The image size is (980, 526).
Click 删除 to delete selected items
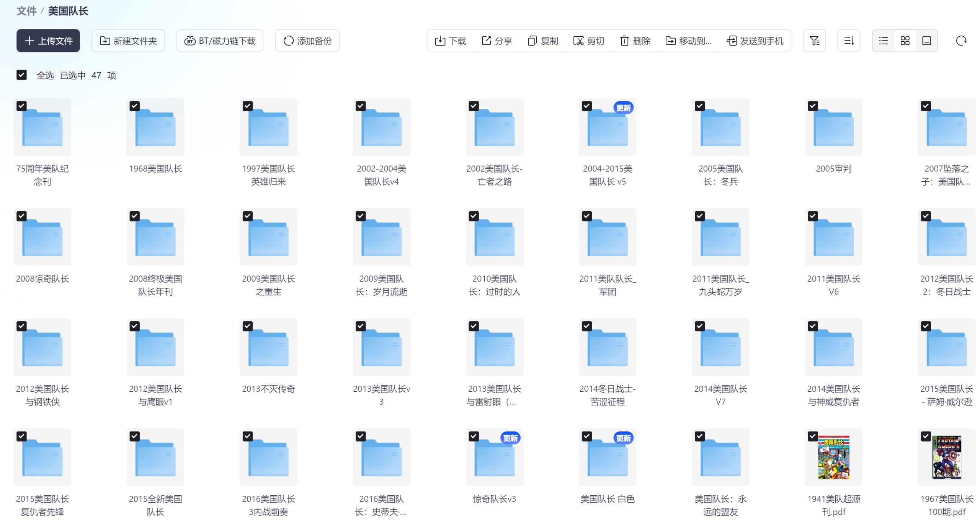635,41
